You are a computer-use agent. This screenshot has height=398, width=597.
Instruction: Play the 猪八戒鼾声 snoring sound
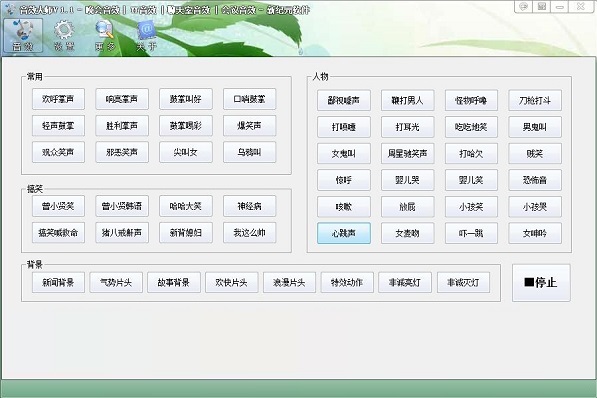[122, 233]
